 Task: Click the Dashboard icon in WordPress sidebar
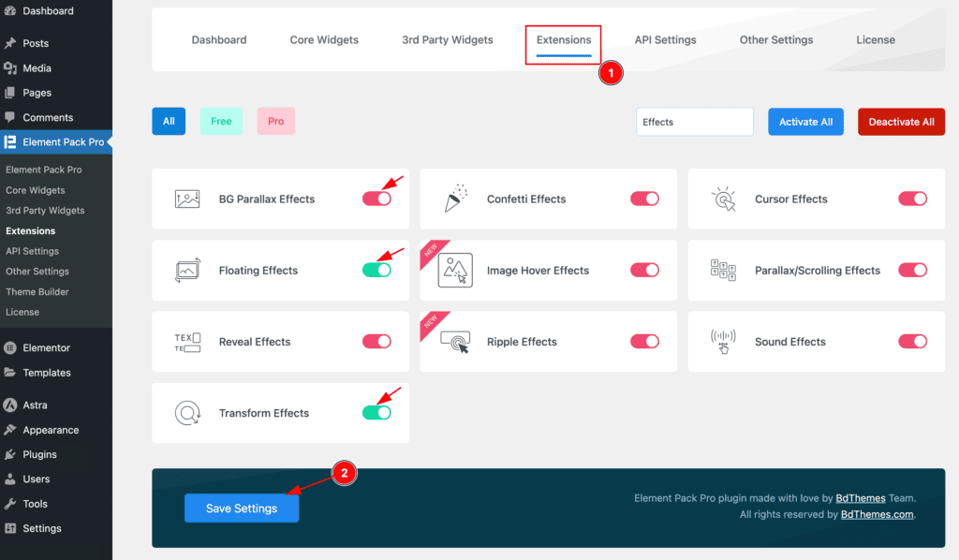[x=9, y=10]
